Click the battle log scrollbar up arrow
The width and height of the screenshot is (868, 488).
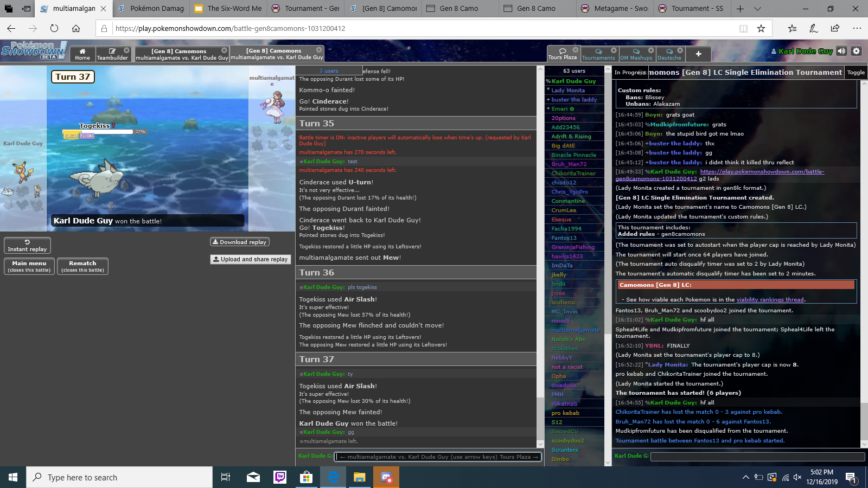click(540, 69)
